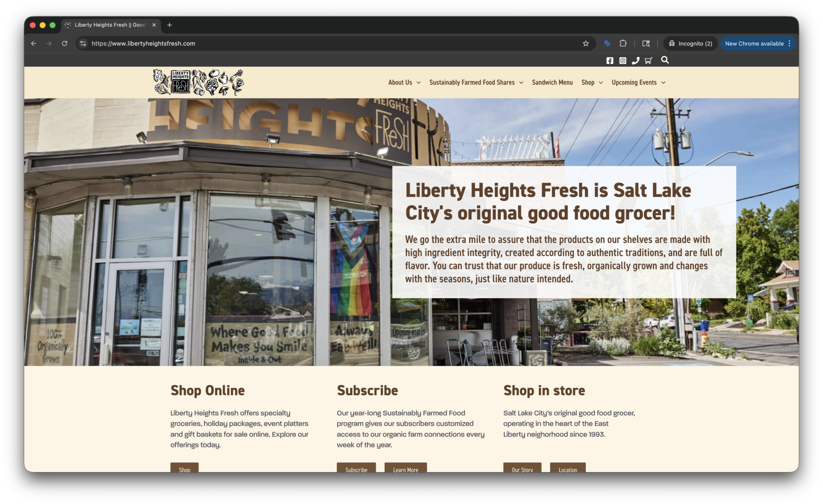Click the Shop button under Shop Online

tap(184, 468)
